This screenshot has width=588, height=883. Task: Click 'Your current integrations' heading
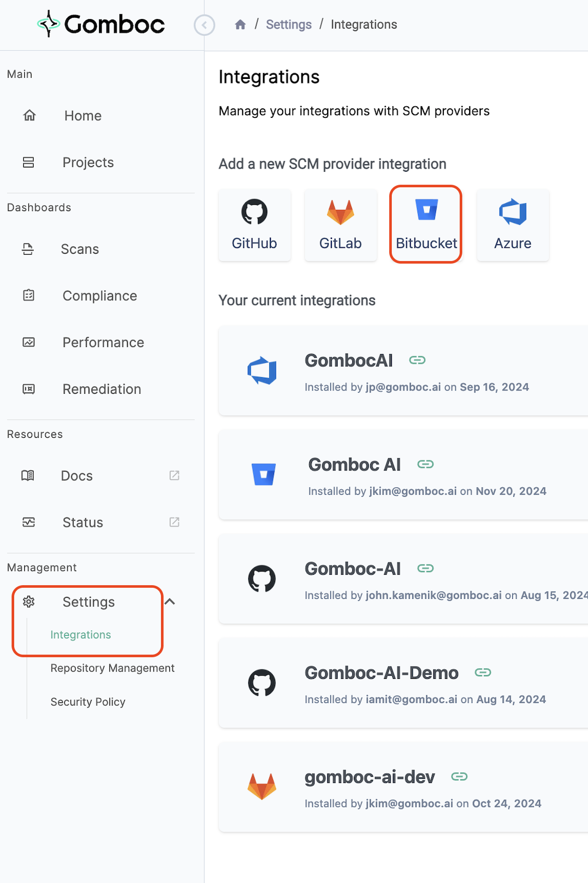point(297,300)
